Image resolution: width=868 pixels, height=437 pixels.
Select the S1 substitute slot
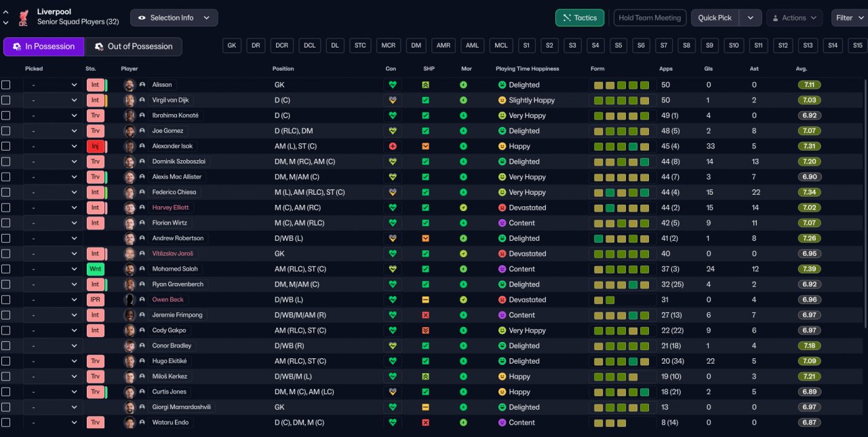coord(526,45)
